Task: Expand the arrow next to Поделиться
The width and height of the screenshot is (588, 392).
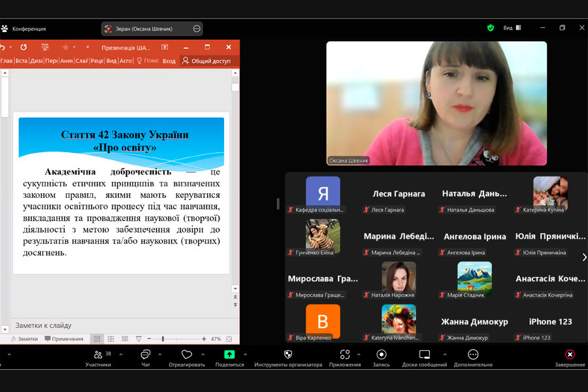Action: (244, 355)
